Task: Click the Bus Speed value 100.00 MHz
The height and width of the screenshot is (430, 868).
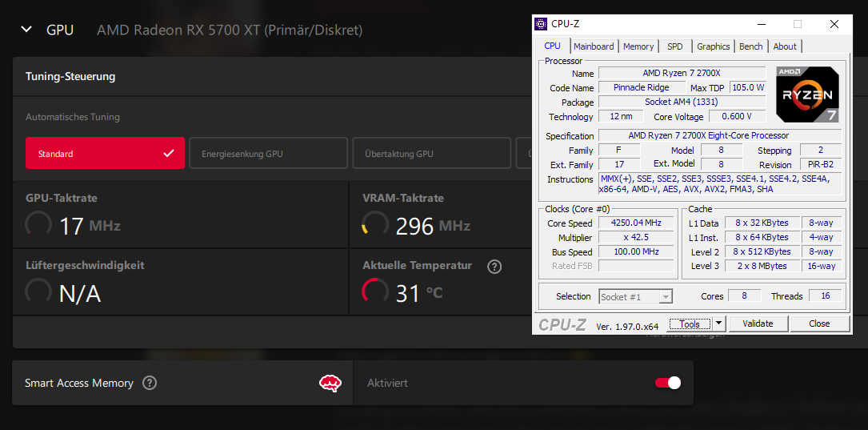Action: (636, 252)
